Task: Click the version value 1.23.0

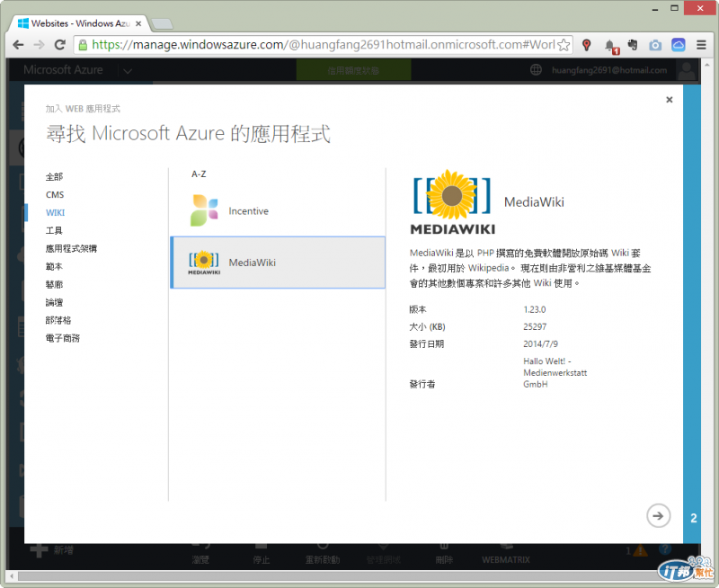Action: pyautogui.click(x=535, y=309)
